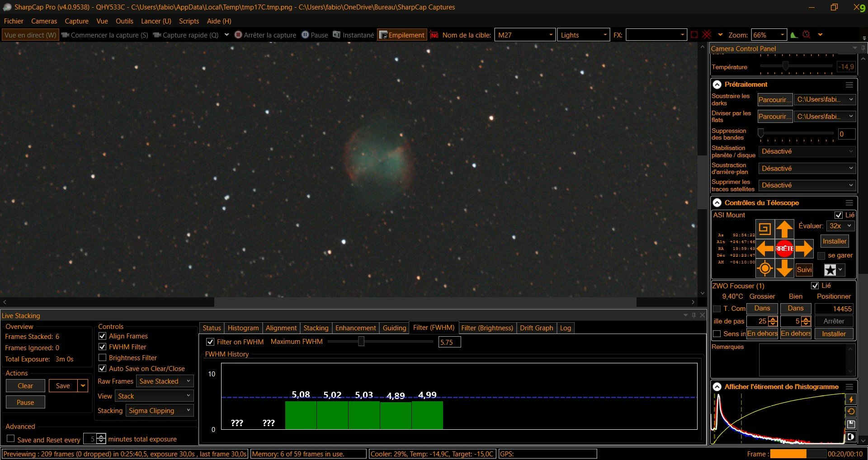
Task: Click the Instantané snapshot button
Action: 354,35
